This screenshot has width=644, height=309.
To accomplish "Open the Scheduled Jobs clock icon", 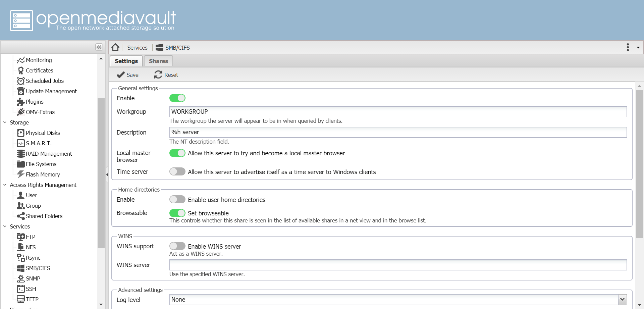I will tap(21, 81).
